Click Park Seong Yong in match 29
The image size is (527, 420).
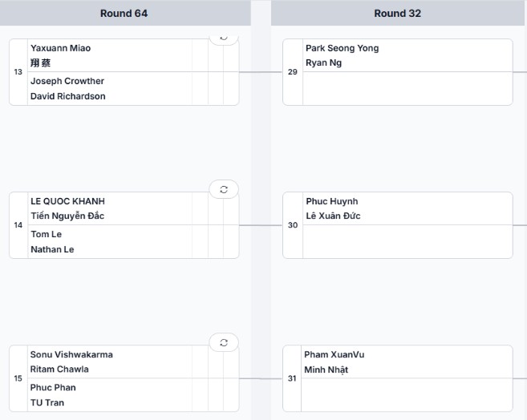[342, 48]
